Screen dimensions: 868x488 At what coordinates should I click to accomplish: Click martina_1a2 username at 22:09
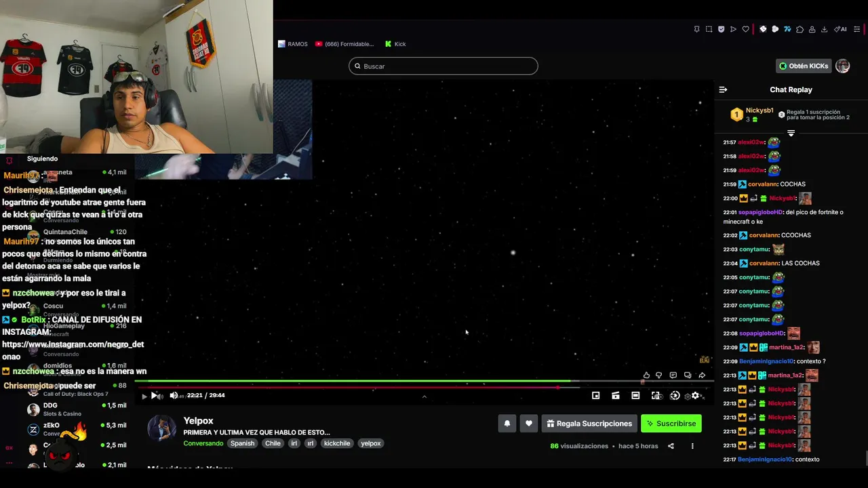tap(786, 347)
